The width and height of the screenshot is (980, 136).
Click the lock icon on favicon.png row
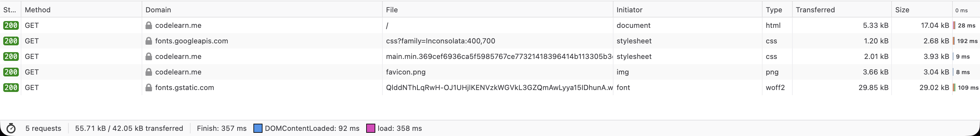tap(149, 72)
